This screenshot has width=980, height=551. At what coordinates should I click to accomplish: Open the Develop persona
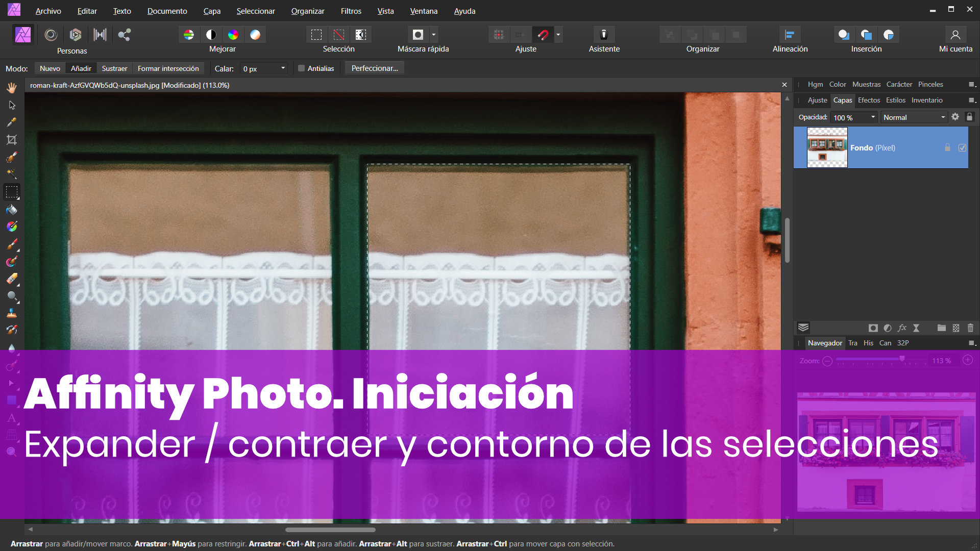[x=76, y=35]
